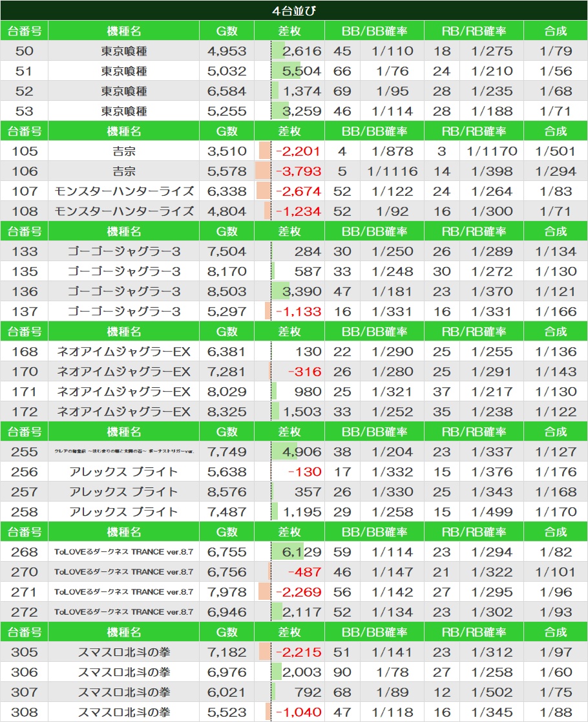Select machine number 52 cell

(24, 91)
